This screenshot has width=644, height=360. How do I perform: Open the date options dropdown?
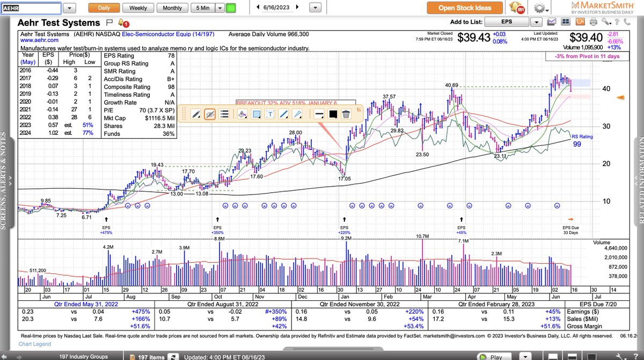[x=316, y=8]
